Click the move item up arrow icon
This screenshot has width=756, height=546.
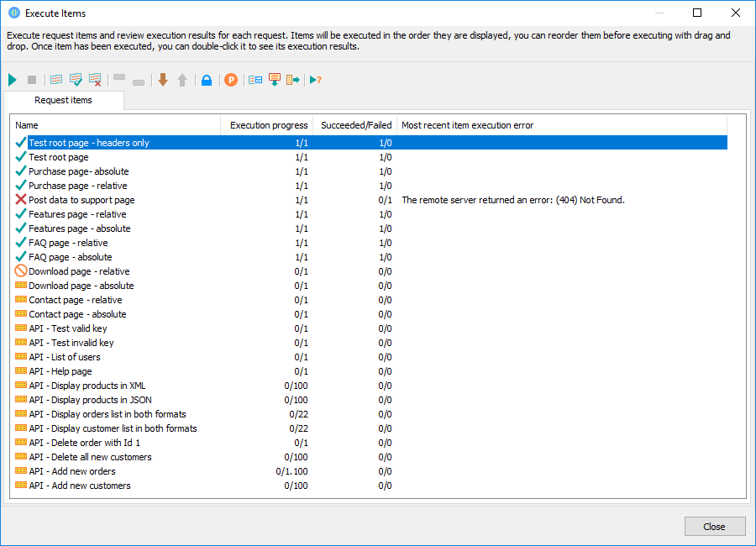pyautogui.click(x=183, y=79)
